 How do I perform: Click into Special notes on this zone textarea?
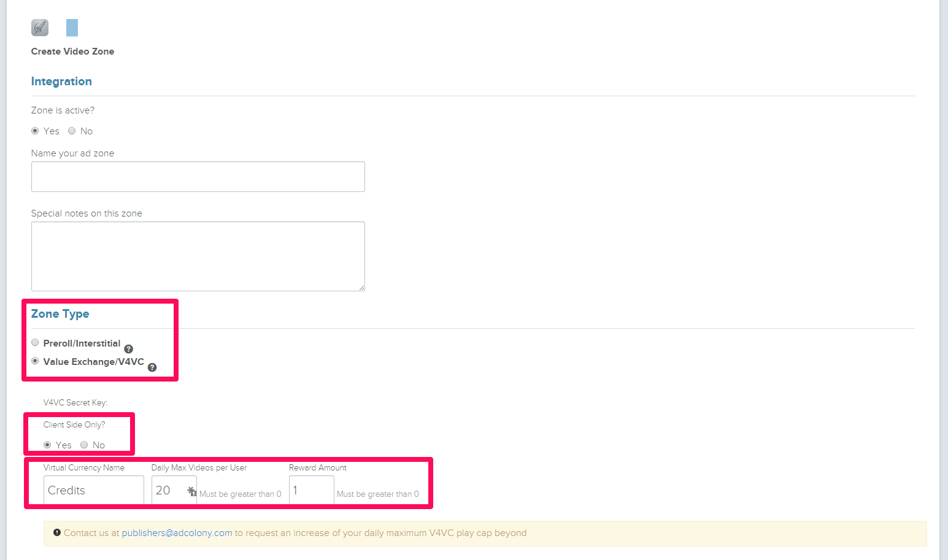198,256
